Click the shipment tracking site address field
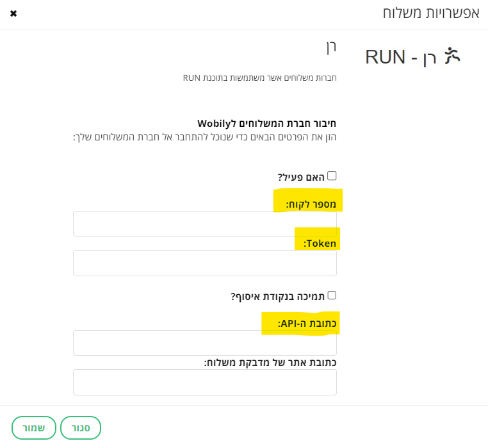Viewport: 488px width, 448px height. (x=205, y=382)
